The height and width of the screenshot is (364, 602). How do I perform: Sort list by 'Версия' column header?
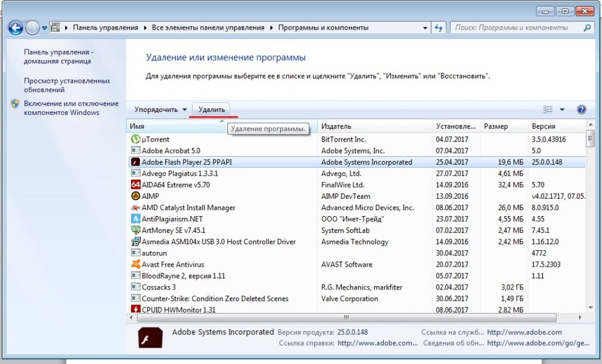pos(557,127)
